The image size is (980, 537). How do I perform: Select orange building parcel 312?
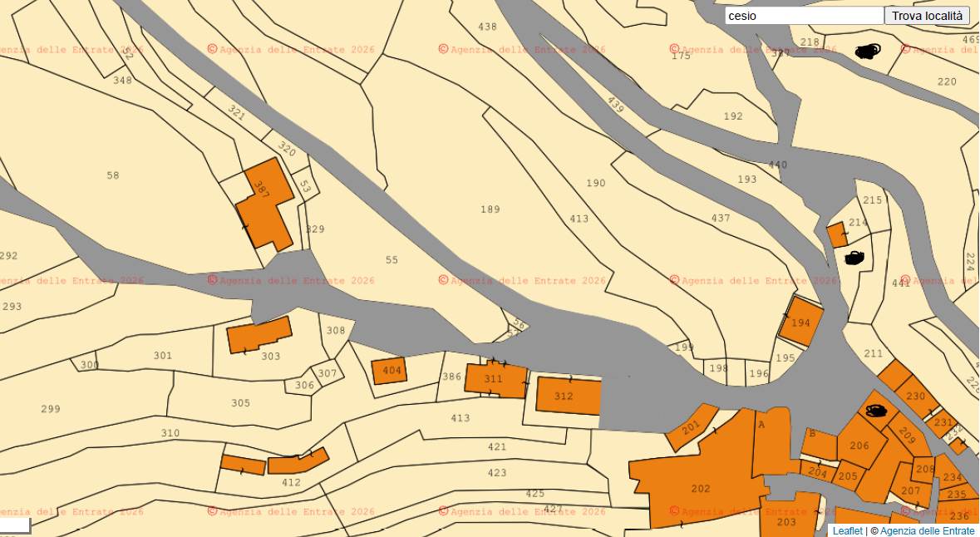coord(568,396)
